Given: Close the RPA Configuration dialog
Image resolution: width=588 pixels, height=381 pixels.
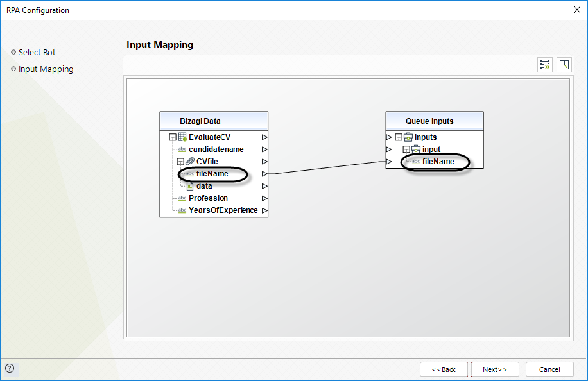Looking at the screenshot, I should pyautogui.click(x=577, y=10).
